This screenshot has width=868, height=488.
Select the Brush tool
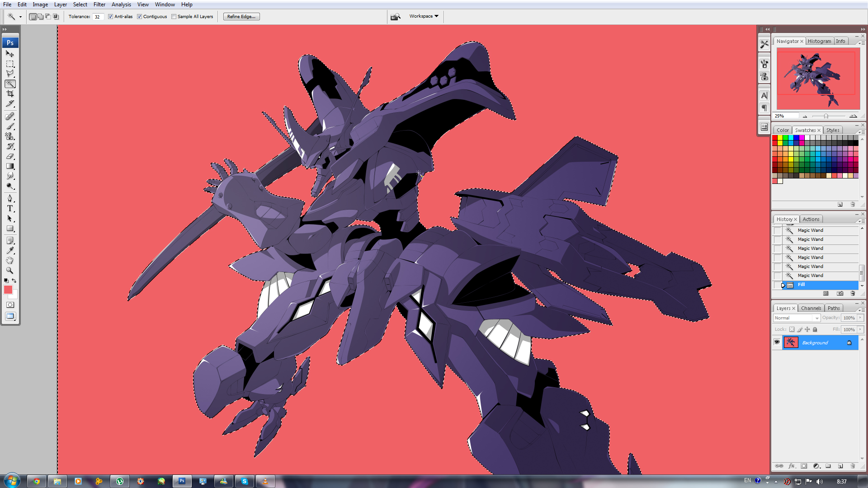[10, 126]
